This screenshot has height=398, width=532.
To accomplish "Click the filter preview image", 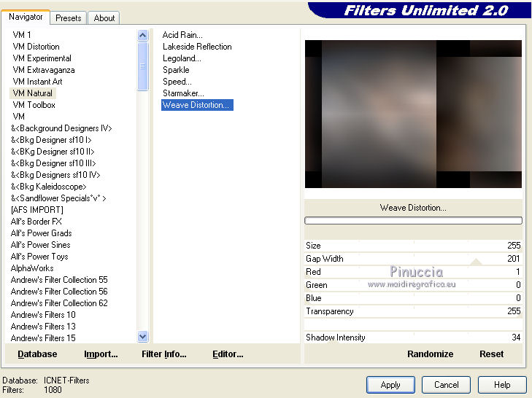I will (413, 114).
